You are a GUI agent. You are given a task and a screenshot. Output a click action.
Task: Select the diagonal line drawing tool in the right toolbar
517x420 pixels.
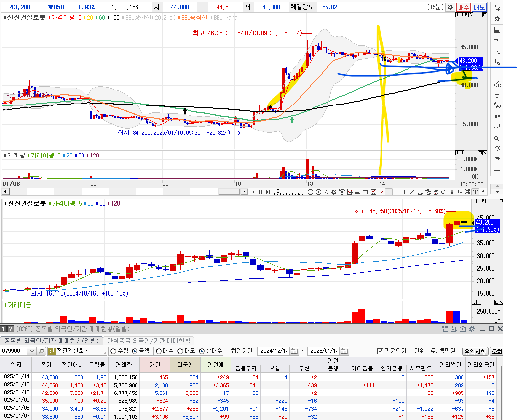497,73
